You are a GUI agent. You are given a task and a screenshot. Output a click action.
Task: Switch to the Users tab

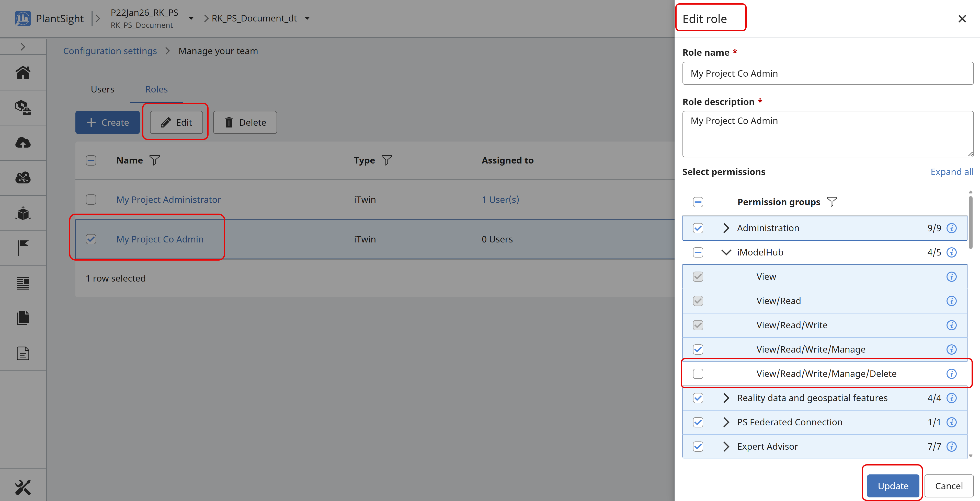(102, 89)
